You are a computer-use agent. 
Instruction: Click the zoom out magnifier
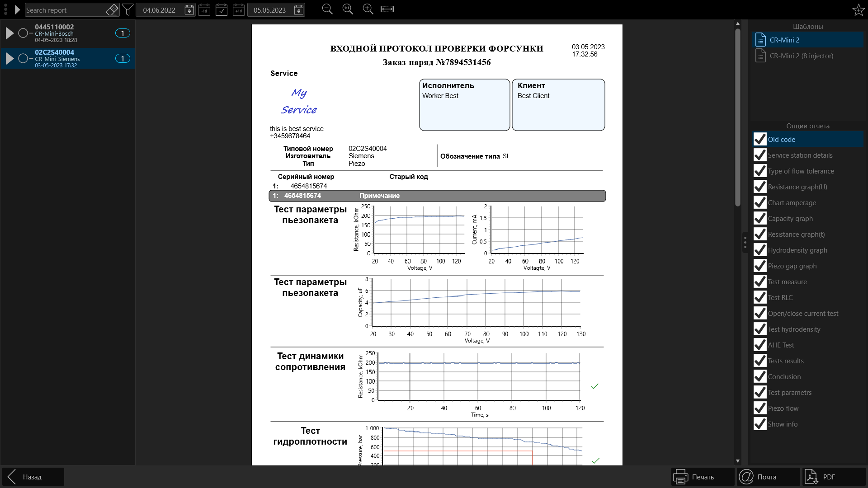tap(327, 9)
